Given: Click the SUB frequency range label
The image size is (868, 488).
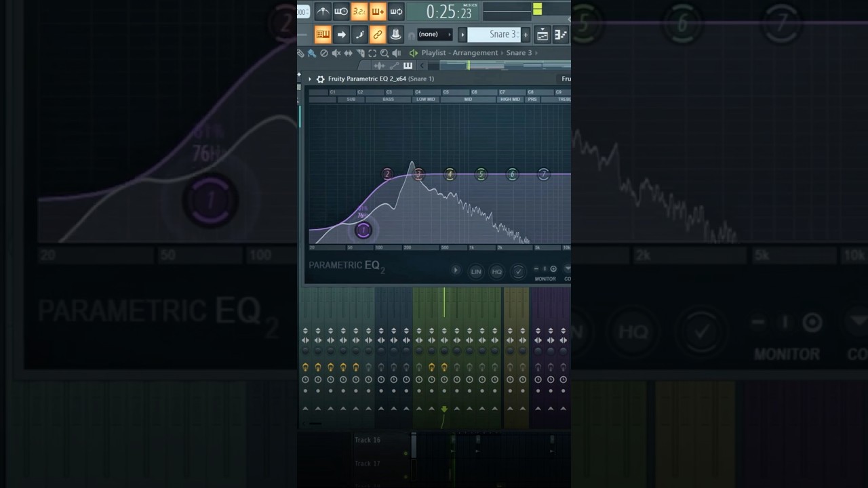Looking at the screenshot, I should 351,100.
